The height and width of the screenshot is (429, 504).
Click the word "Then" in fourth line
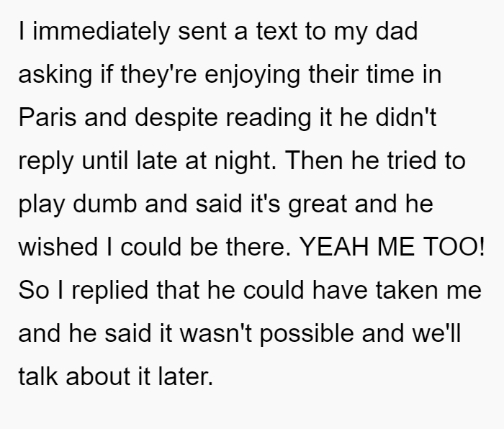pos(314,161)
